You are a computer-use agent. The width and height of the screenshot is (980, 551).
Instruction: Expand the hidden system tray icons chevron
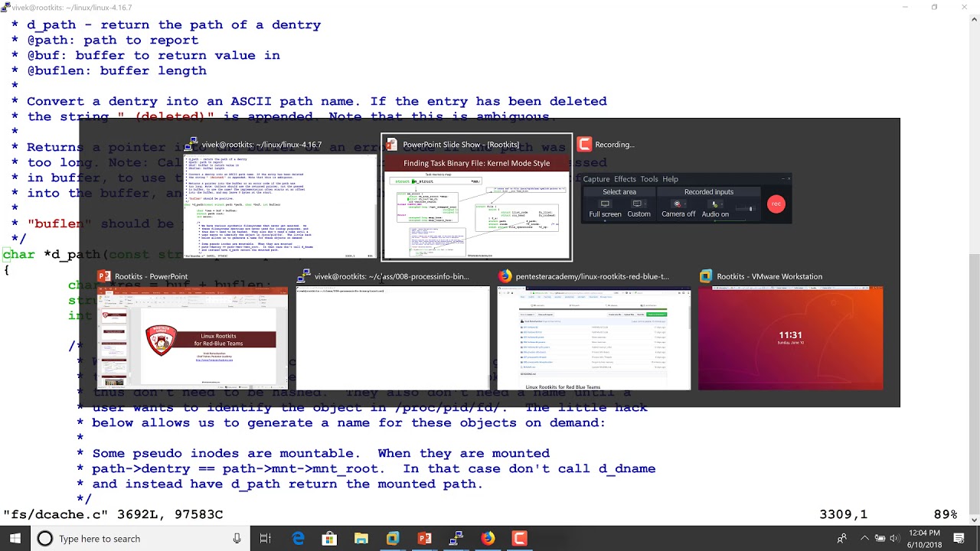coord(864,539)
